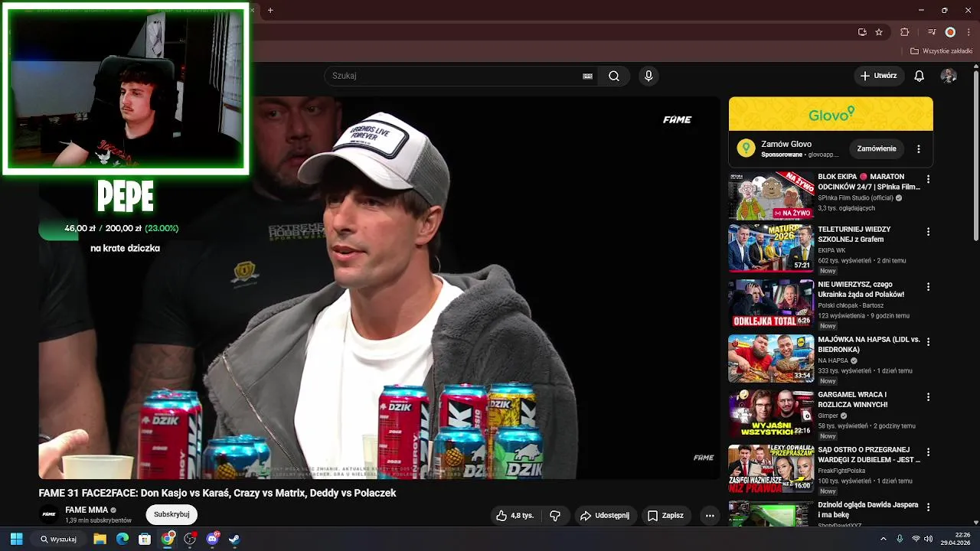Click the 'SPInka Film Studio (official)' channel name
Screen dimensions: 980x551
(855, 197)
